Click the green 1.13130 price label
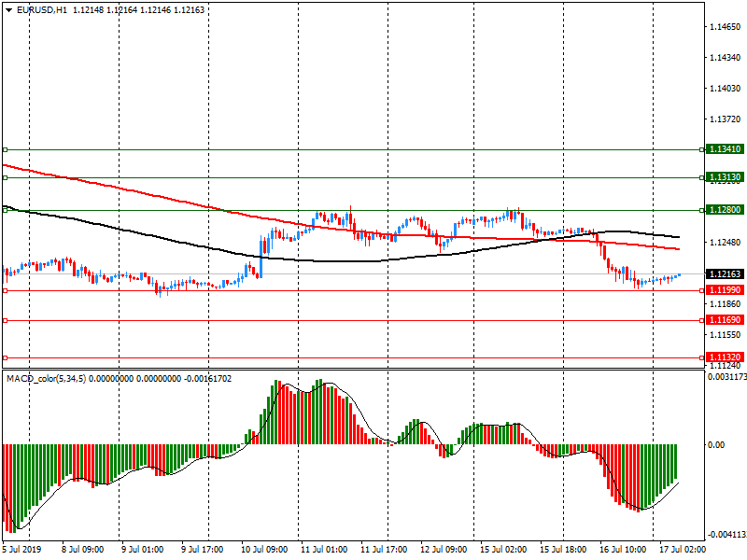The width and height of the screenshot is (747, 560). (726, 177)
